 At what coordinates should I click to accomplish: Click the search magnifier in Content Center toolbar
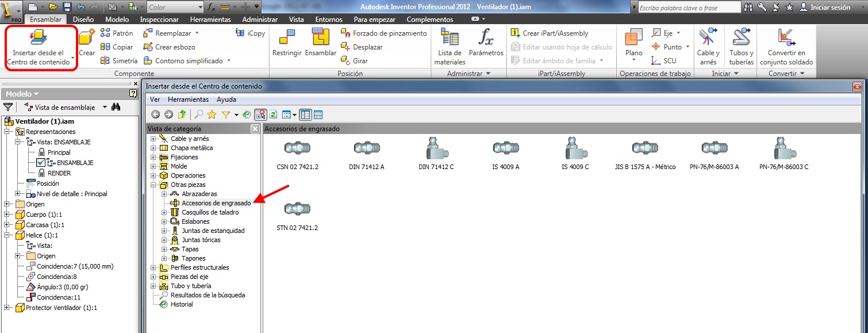pos(199,114)
